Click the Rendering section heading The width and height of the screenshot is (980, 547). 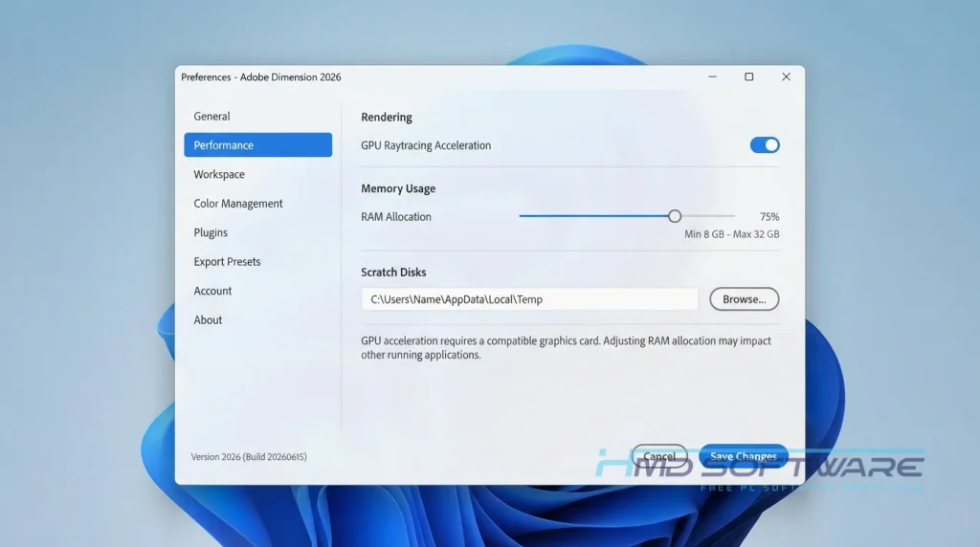pos(387,117)
